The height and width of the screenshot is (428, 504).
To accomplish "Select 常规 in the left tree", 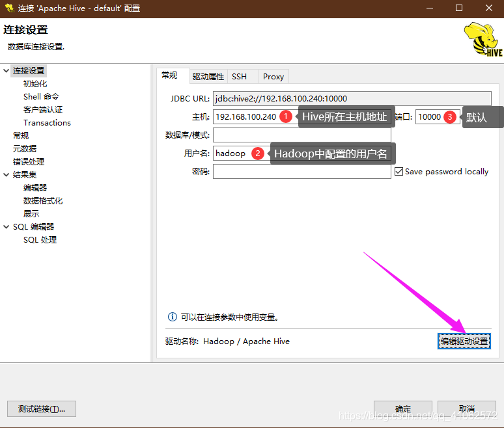I will [21, 135].
